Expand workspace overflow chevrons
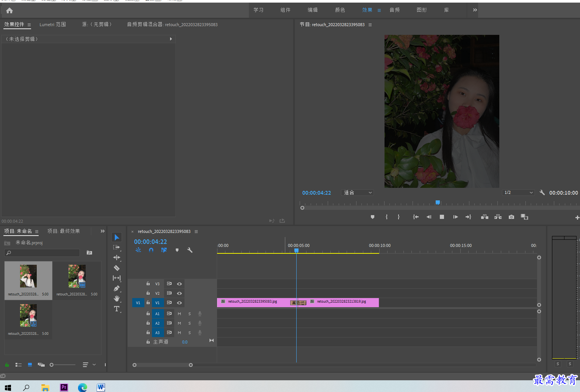This screenshot has height=392, width=580. (x=475, y=10)
